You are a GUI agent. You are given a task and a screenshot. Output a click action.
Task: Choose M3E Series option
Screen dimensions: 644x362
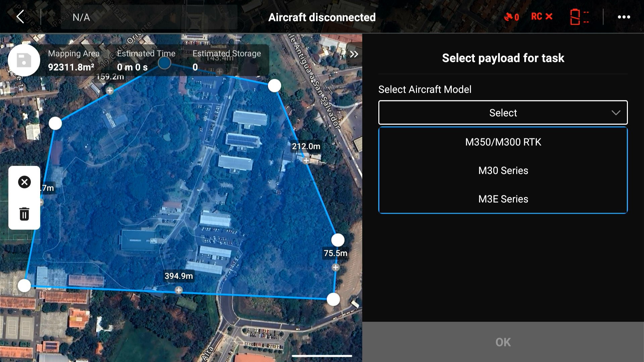[x=503, y=199]
